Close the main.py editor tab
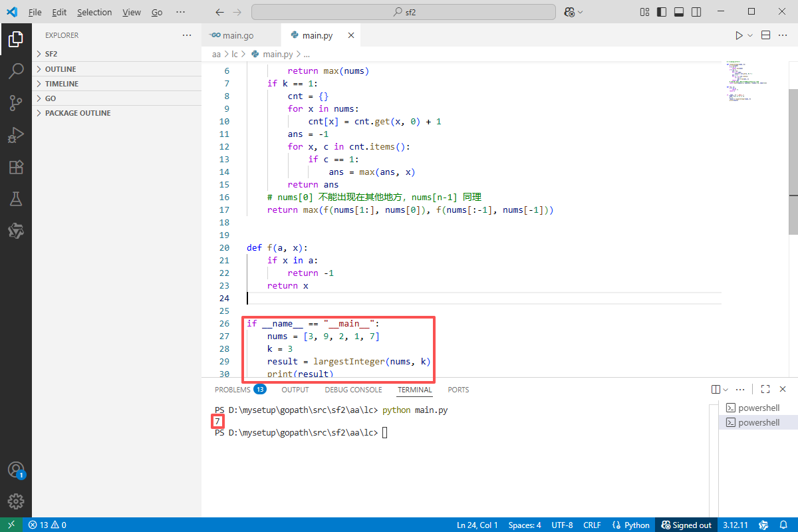This screenshot has height=532, width=798. 350,35
